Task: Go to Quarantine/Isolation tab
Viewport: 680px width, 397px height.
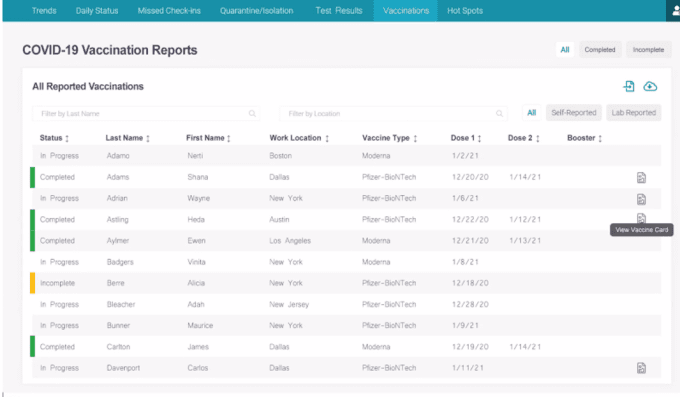Action: click(256, 10)
